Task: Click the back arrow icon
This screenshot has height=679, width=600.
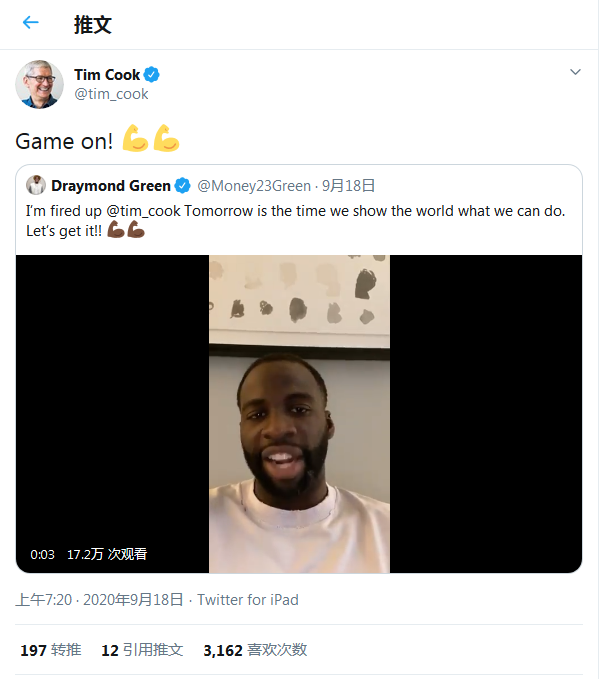Action: point(30,23)
